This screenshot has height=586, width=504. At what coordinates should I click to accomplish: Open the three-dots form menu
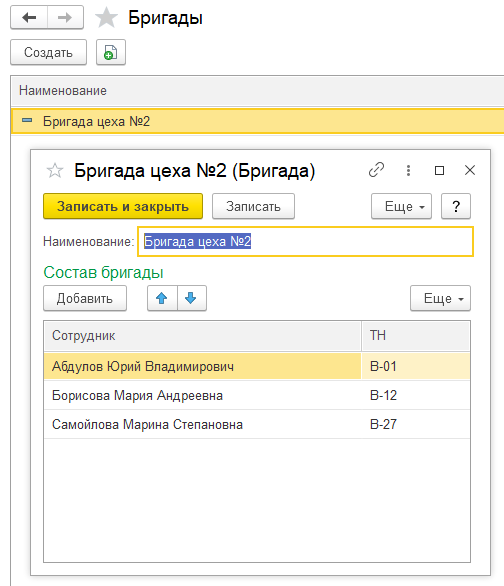408,170
